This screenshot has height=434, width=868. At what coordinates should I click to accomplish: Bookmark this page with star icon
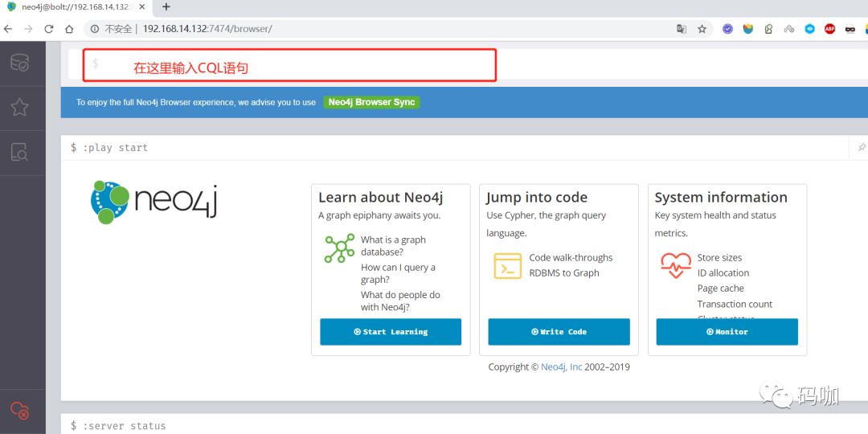[702, 29]
